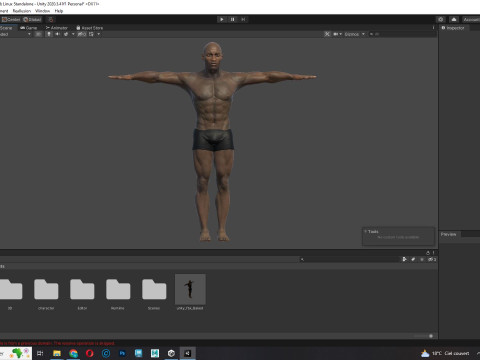Image resolution: width=480 pixels, height=360 pixels.
Task: Expand the grid settings dropdown arrow
Action: (98, 34)
